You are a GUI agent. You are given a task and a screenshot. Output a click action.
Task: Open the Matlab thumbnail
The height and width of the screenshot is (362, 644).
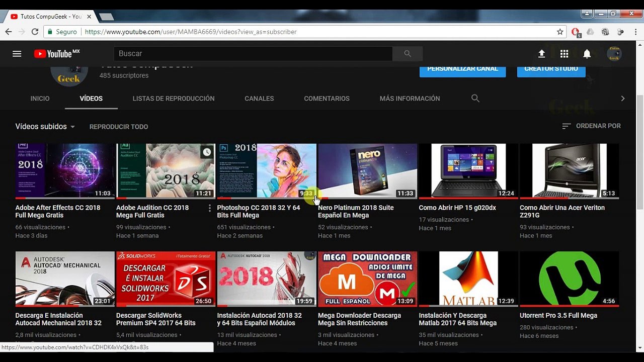click(468, 279)
